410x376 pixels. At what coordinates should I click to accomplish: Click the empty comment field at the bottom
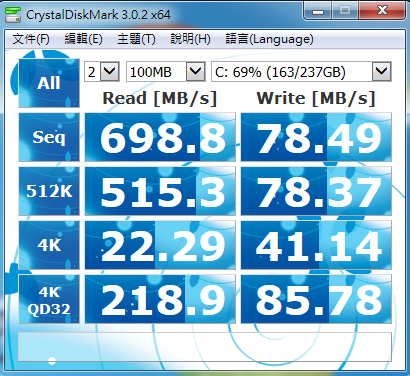[205, 347]
